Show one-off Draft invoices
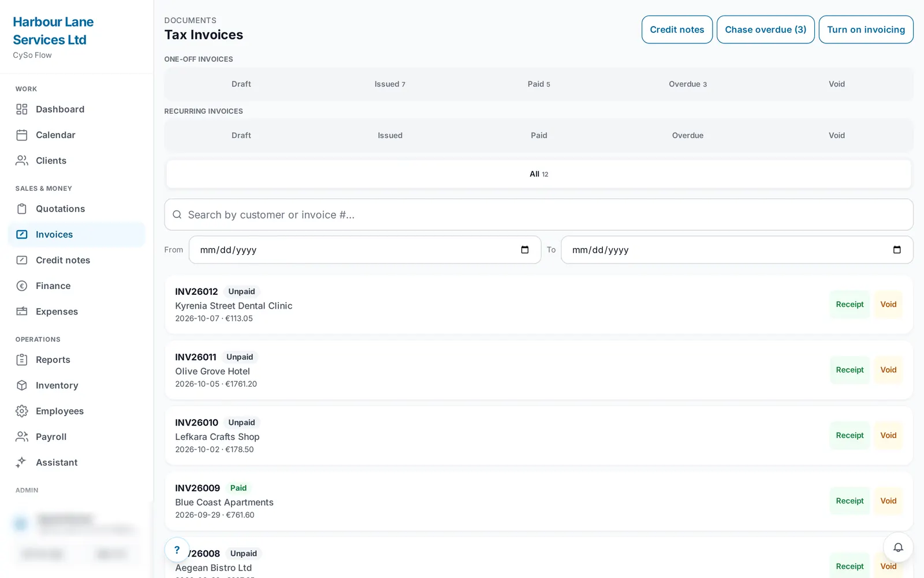The image size is (924, 578). (x=241, y=84)
